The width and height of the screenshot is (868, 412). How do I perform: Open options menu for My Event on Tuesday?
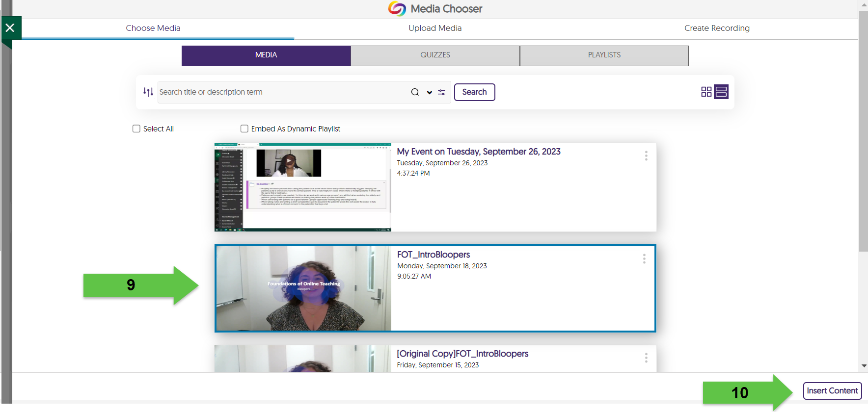tap(646, 155)
